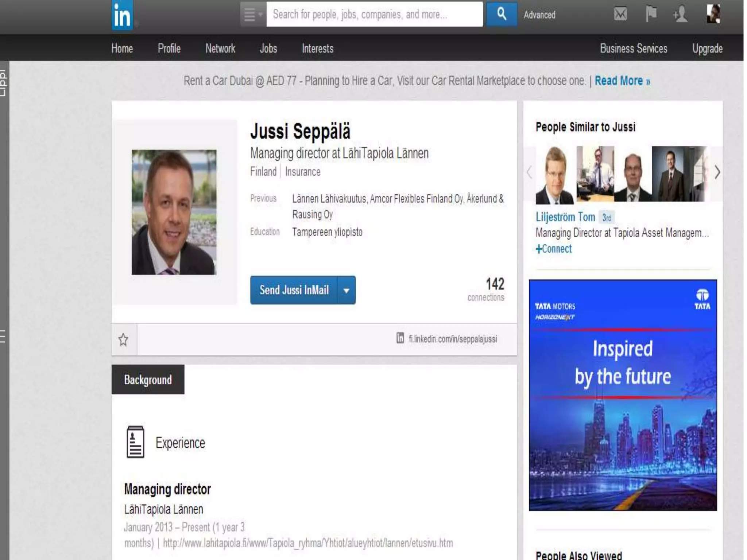Click Send Jussi InMail button
Viewport: 747px width, 560px height.
click(x=294, y=290)
